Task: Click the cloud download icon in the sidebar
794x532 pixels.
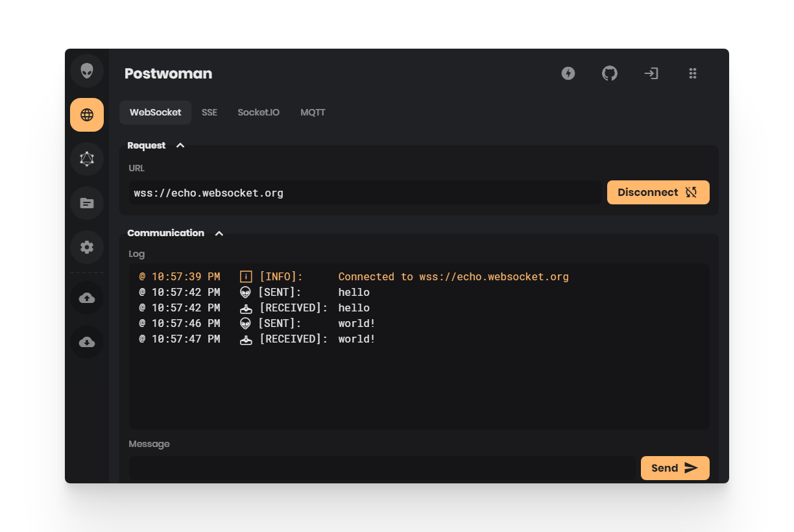Action: pos(86,342)
